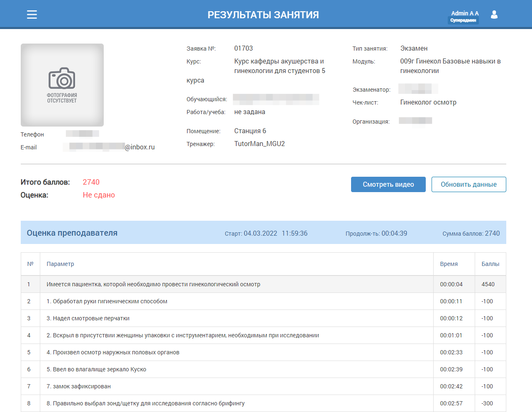The width and height of the screenshot is (532, 412).
Task: Click the № column header
Action: coord(30,264)
